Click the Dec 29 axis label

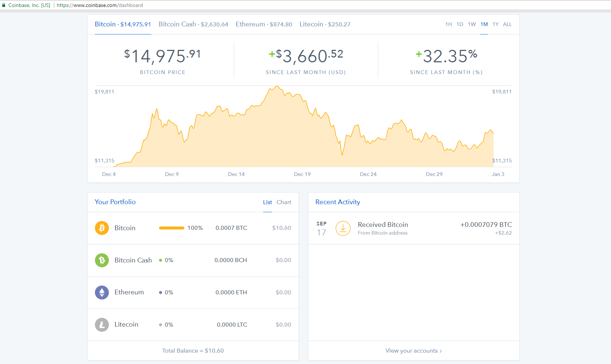click(434, 174)
